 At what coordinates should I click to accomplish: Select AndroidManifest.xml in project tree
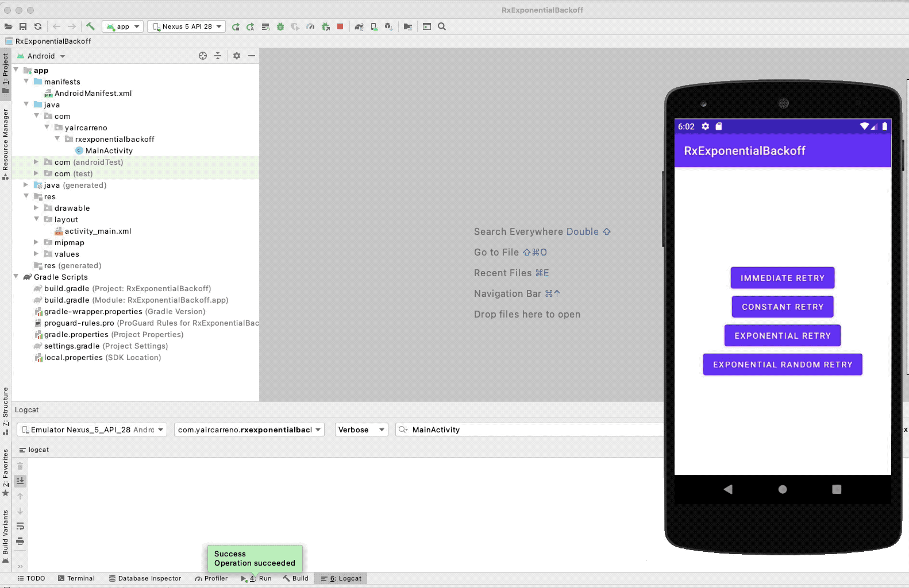tap(93, 93)
